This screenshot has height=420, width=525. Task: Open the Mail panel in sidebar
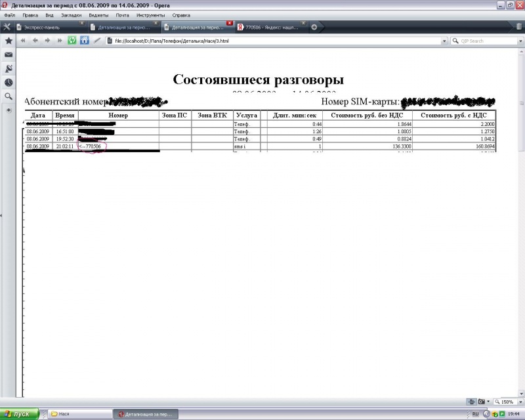[x=9, y=55]
